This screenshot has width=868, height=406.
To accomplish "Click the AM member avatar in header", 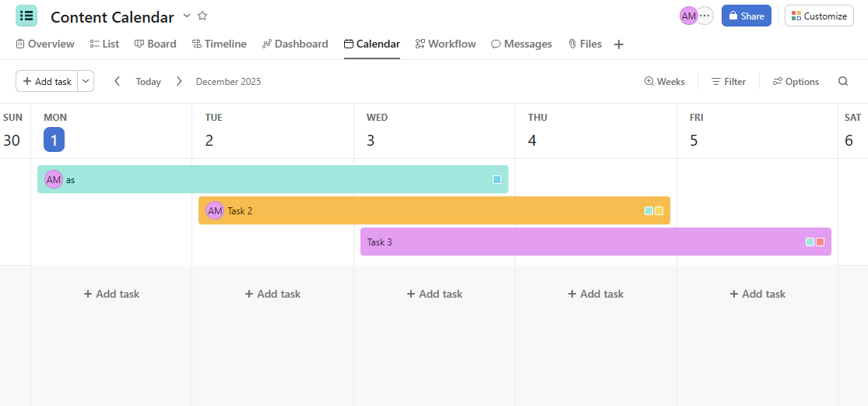I will [x=689, y=16].
